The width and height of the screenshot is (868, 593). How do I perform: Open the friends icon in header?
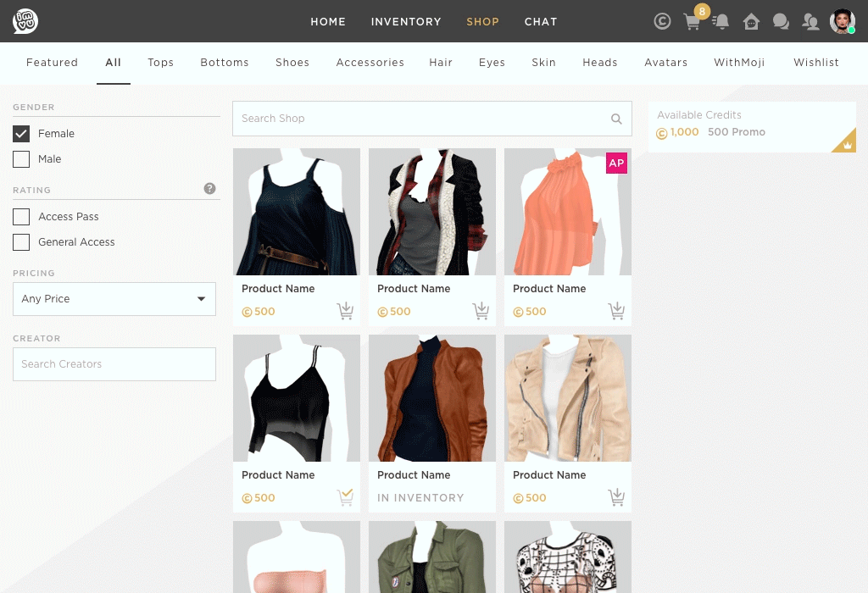(x=810, y=21)
